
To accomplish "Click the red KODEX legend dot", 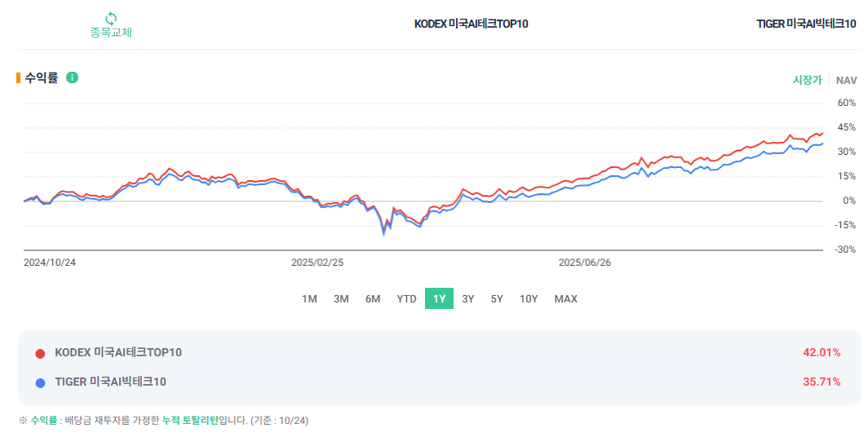I will [x=40, y=354].
